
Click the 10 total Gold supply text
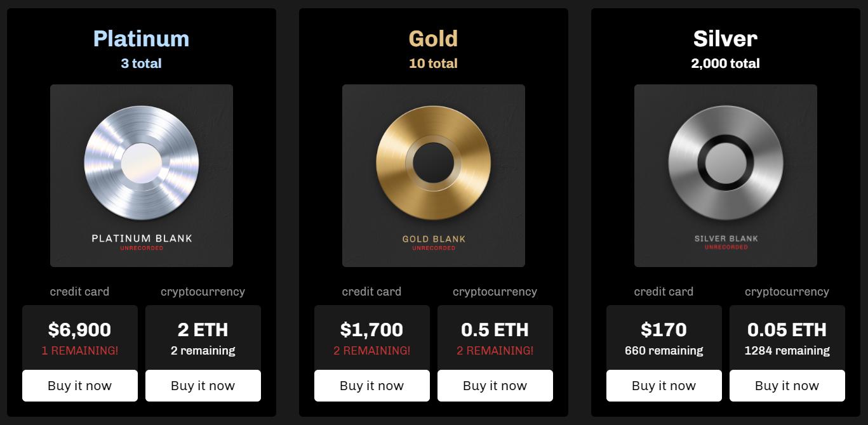(x=434, y=63)
